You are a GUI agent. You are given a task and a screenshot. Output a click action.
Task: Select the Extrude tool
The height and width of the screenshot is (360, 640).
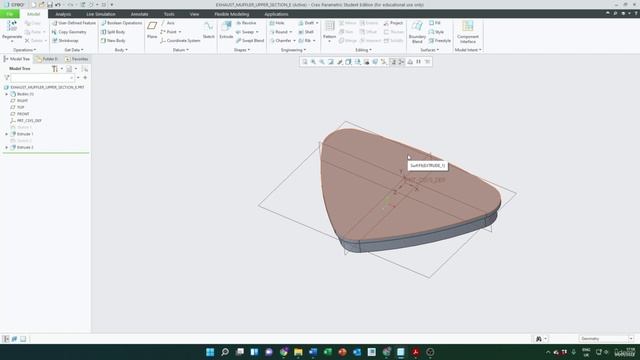point(226,31)
